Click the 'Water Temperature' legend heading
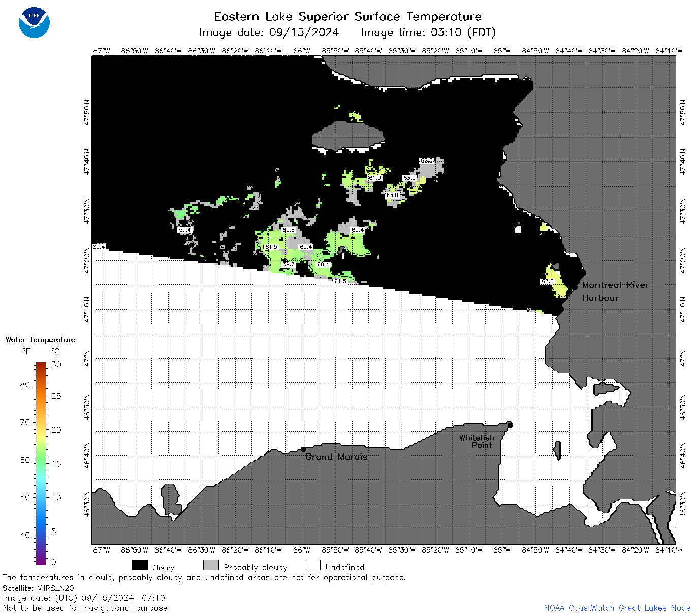Viewport: 696px width, 616px height. 40,340
